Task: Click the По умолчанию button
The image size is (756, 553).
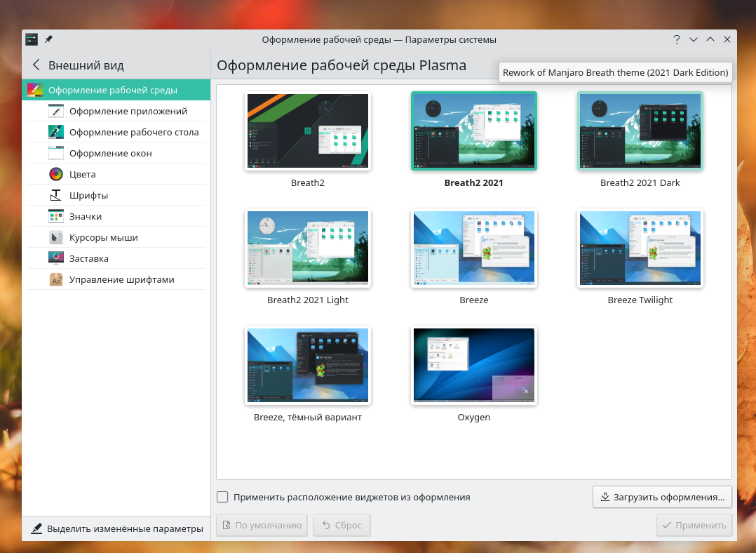Action: 262,525
